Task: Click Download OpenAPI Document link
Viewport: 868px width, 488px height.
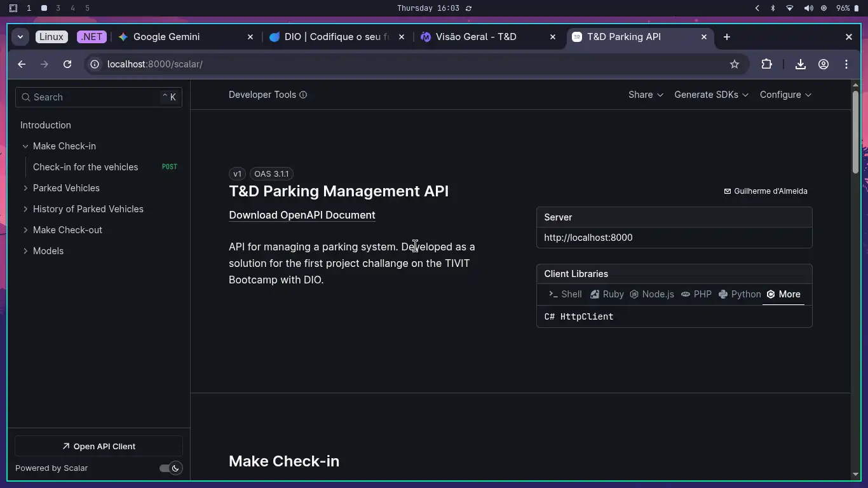Action: [302, 215]
